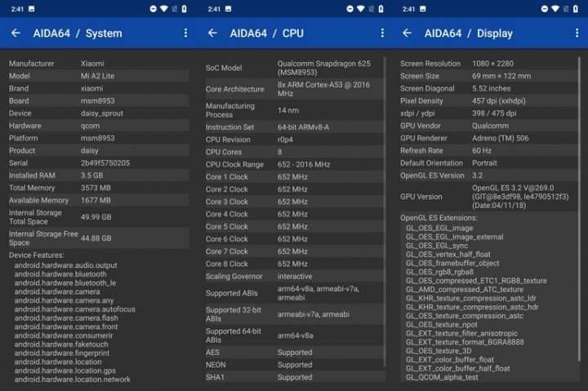Select the SoC Model row
Image resolution: width=588 pixels, height=391 pixels.
pyautogui.click(x=294, y=69)
